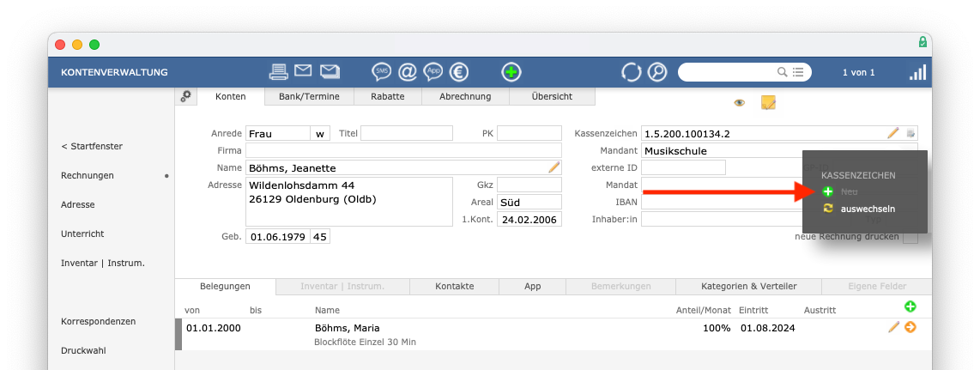Click the green lock icon in title bar
This screenshot has width=980, height=370.
tap(922, 42)
